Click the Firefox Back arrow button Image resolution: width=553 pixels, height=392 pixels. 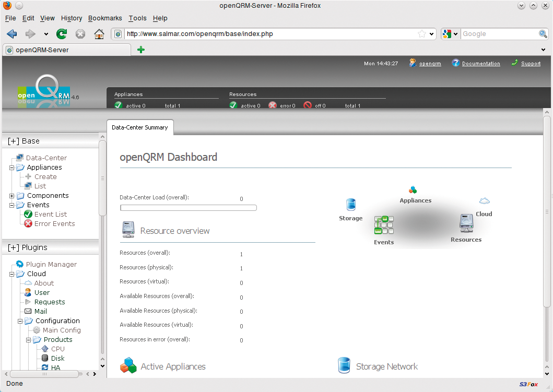tap(11, 34)
